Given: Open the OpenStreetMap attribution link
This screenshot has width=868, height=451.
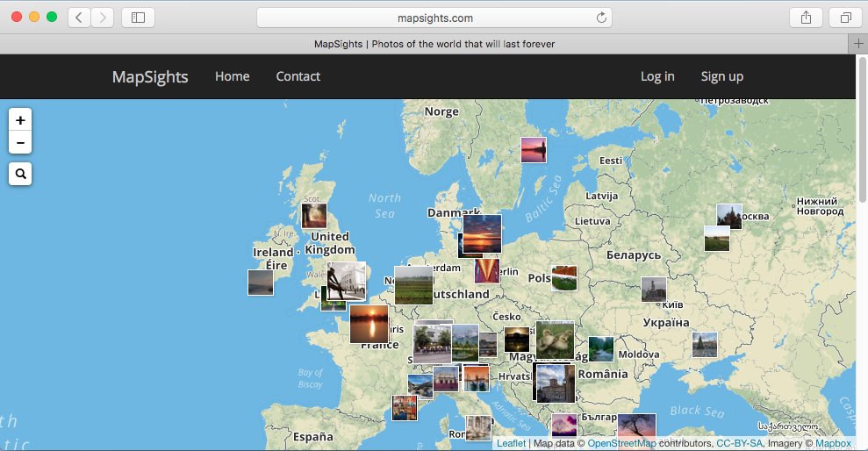Looking at the screenshot, I should pos(621,443).
